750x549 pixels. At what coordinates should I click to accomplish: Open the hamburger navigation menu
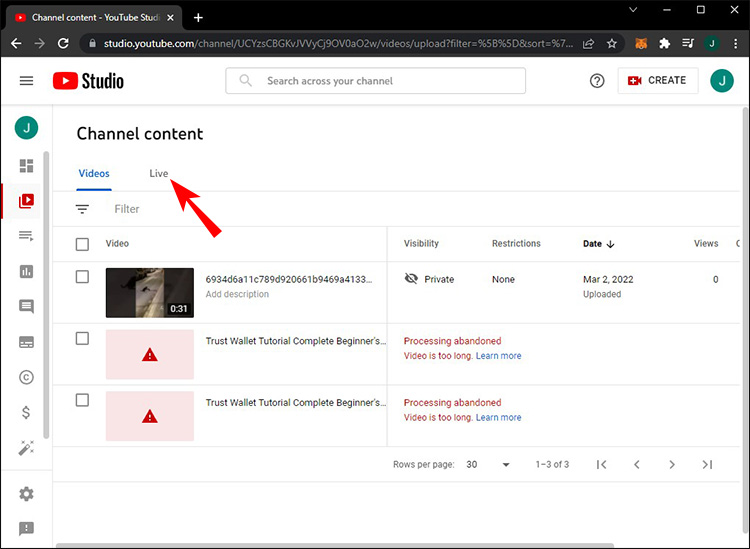pos(26,81)
